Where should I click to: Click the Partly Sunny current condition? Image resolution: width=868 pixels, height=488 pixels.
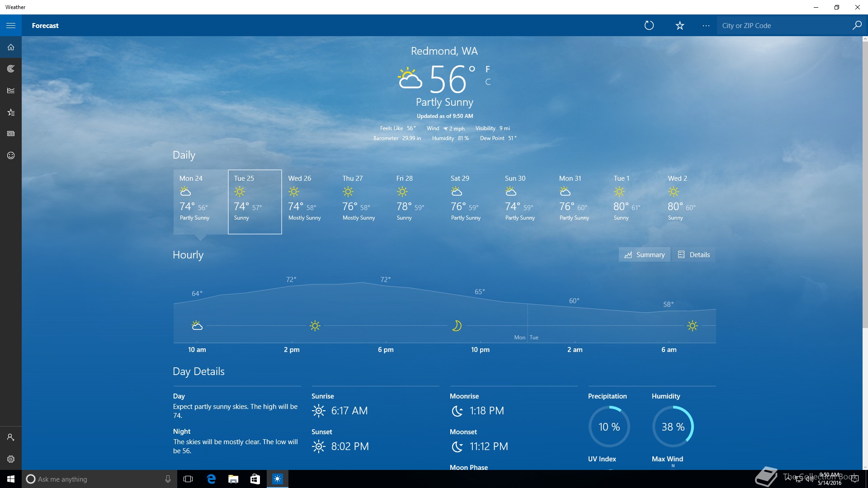click(444, 103)
